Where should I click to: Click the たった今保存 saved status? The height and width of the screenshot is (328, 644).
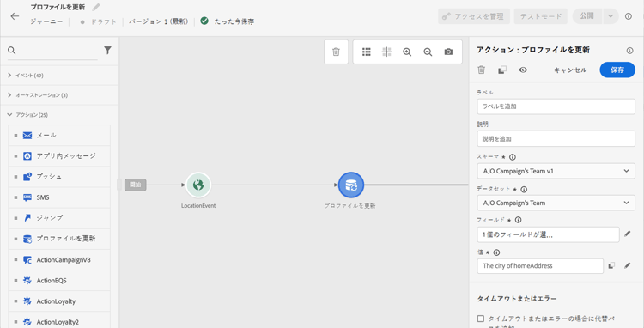(x=234, y=21)
